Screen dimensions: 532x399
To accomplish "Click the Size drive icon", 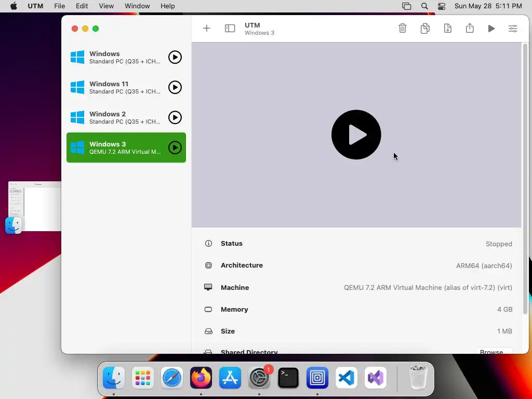I will [x=208, y=331].
